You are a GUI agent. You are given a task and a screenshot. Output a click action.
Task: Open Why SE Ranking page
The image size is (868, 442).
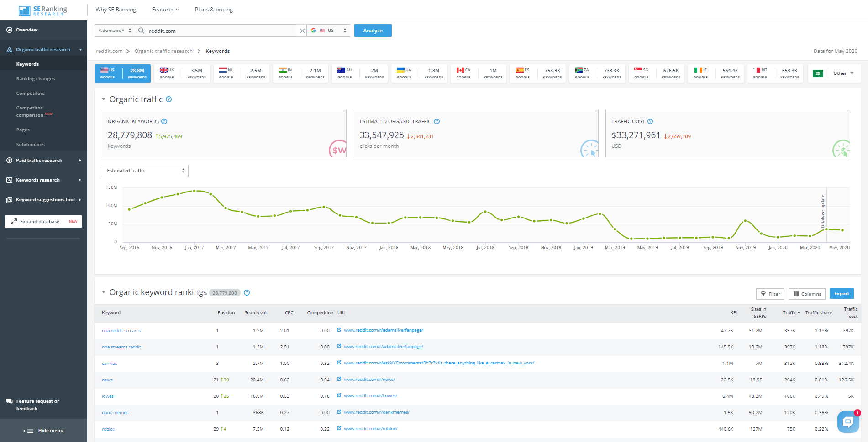coord(116,10)
